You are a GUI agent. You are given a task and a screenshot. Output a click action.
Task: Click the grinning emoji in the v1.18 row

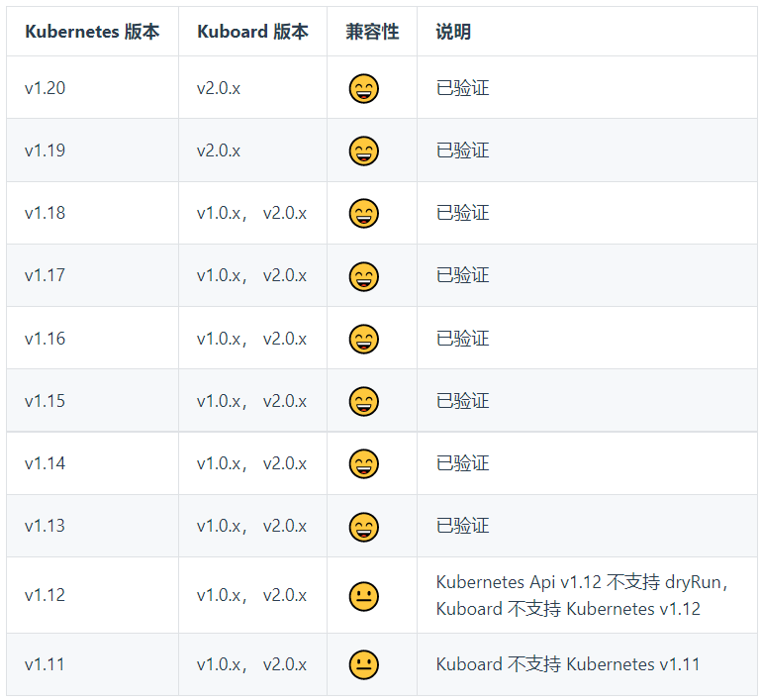[x=363, y=213]
